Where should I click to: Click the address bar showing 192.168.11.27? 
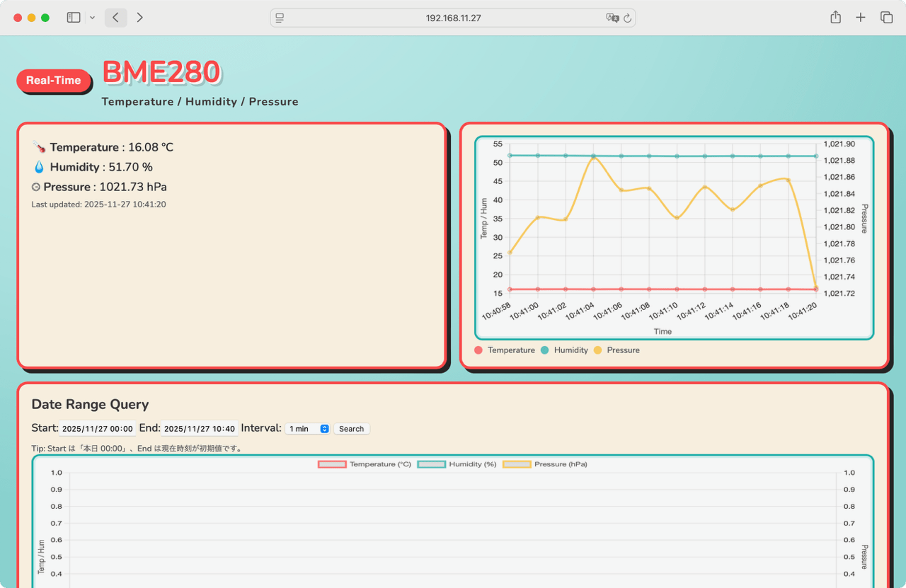point(453,18)
